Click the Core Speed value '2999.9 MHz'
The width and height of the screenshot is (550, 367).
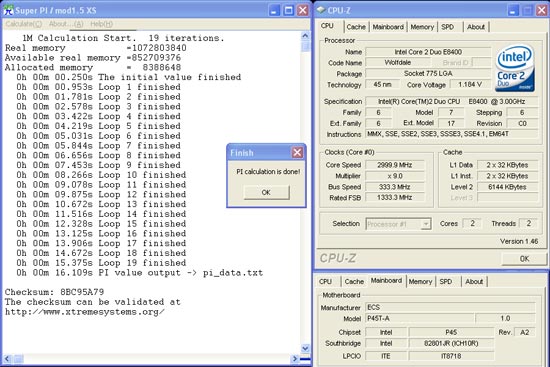395,165
